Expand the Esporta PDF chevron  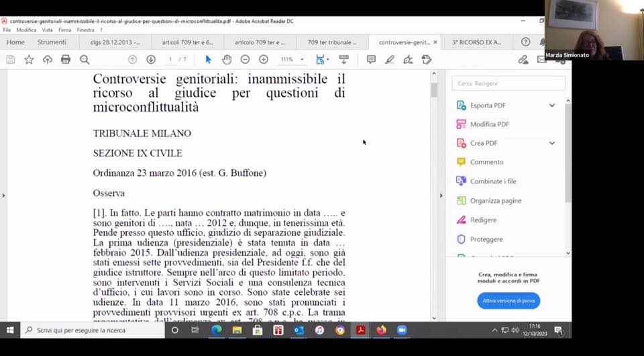click(552, 105)
